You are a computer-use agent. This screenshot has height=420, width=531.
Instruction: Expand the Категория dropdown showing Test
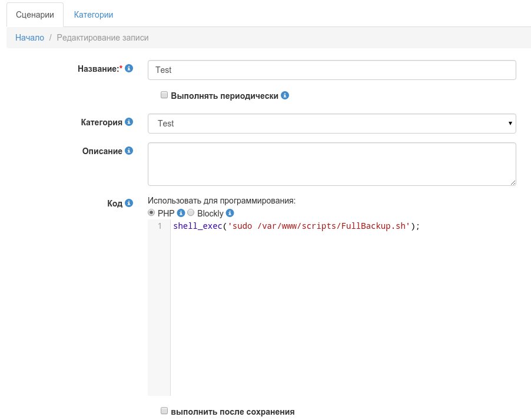(x=331, y=124)
